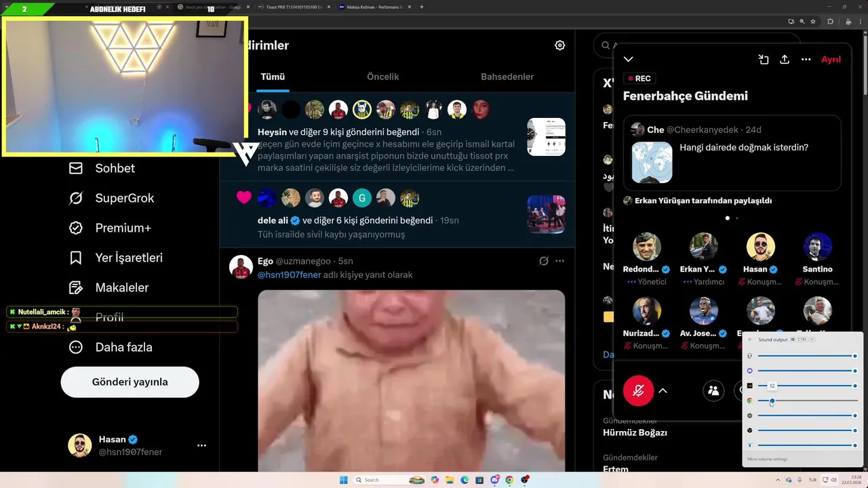Click the Gönderi yayınla button
The height and width of the screenshot is (488, 868).
tap(130, 382)
